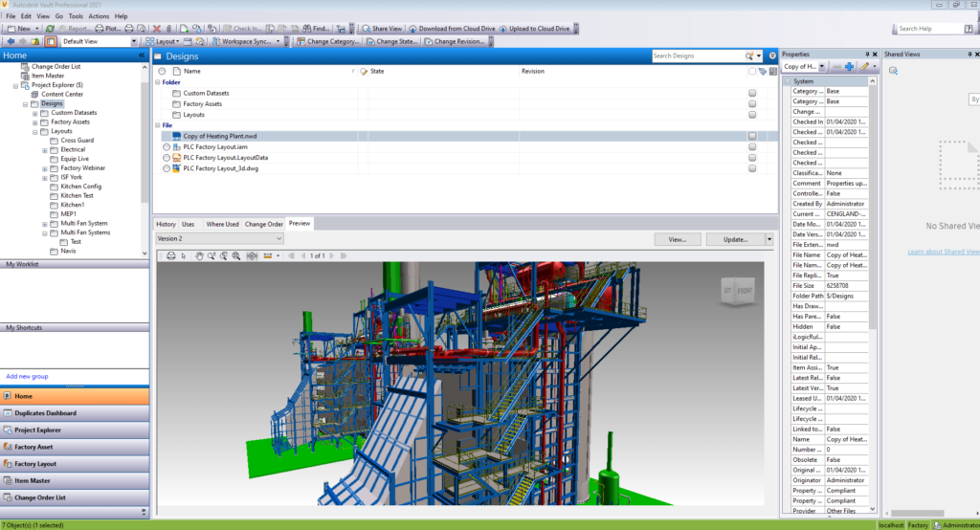Viewport: 980px width, 530px height.
Task: Switch to the Change Order tab
Action: [x=264, y=224]
